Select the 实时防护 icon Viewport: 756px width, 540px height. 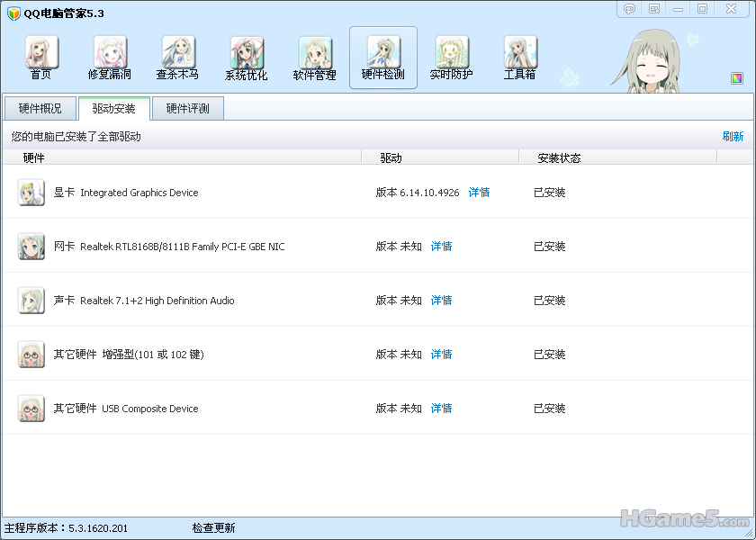pos(451,58)
